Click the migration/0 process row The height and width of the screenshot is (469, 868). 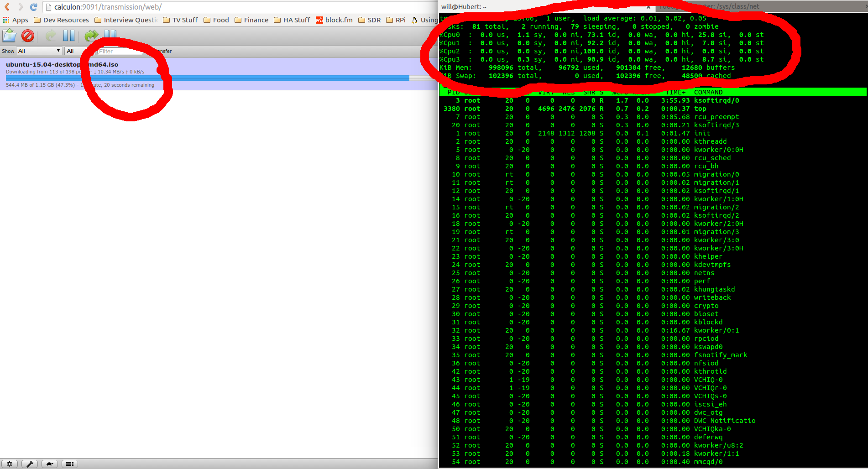(x=653, y=174)
